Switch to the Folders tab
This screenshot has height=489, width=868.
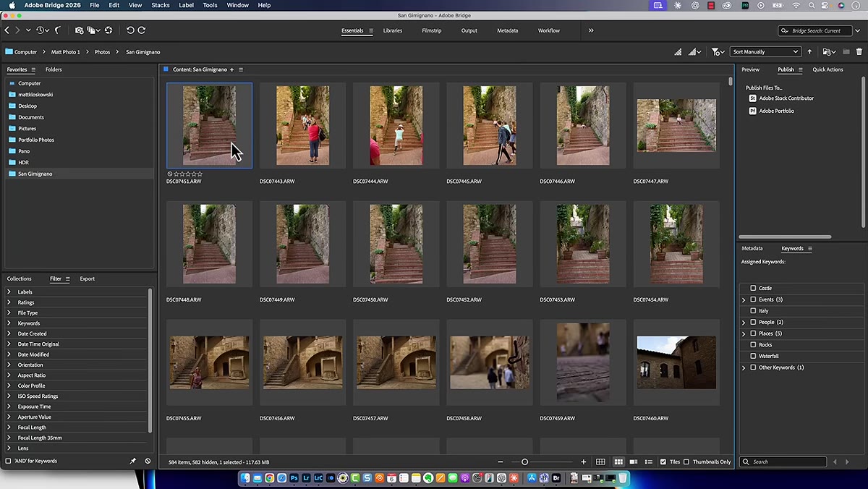click(54, 69)
